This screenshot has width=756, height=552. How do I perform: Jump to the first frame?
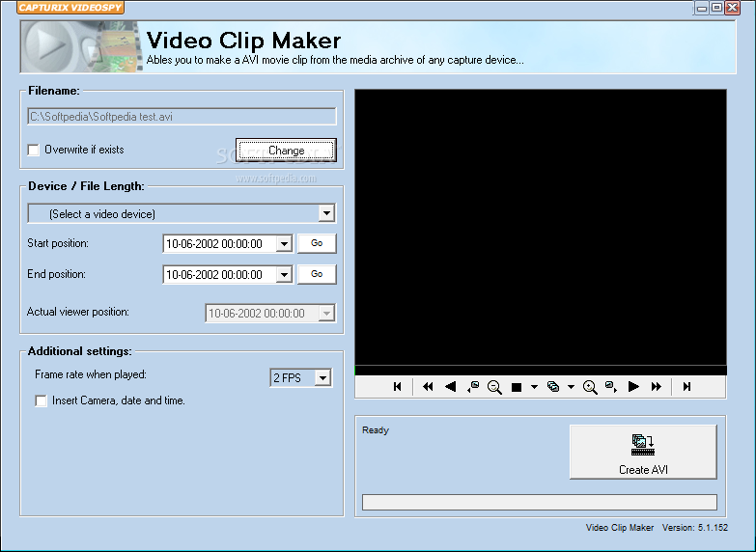[x=397, y=387]
